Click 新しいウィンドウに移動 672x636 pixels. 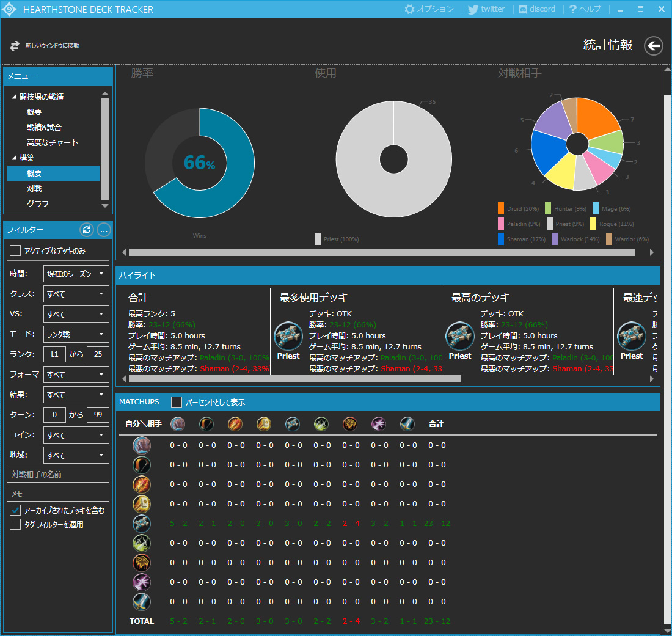pyautogui.click(x=45, y=45)
